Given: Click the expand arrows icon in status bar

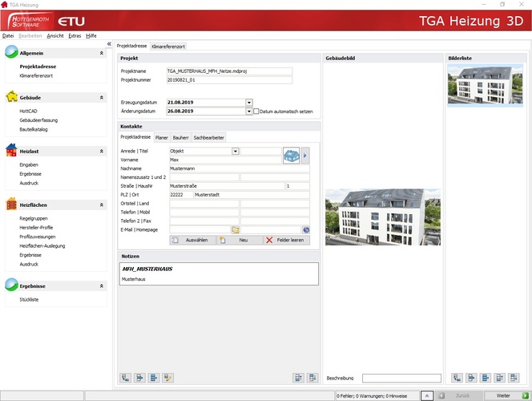Looking at the screenshot, I should point(427,395).
